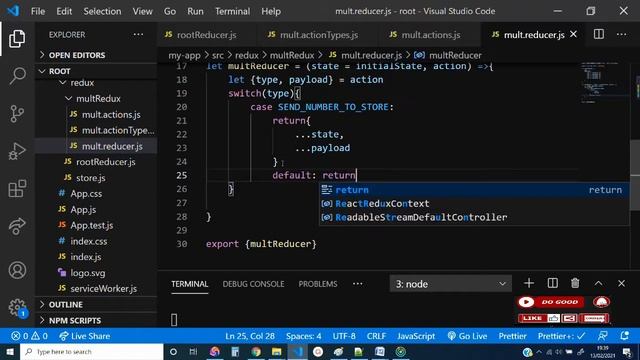This screenshot has width=640, height=360.
Task: Open the Edit menu
Action: tap(64, 11)
